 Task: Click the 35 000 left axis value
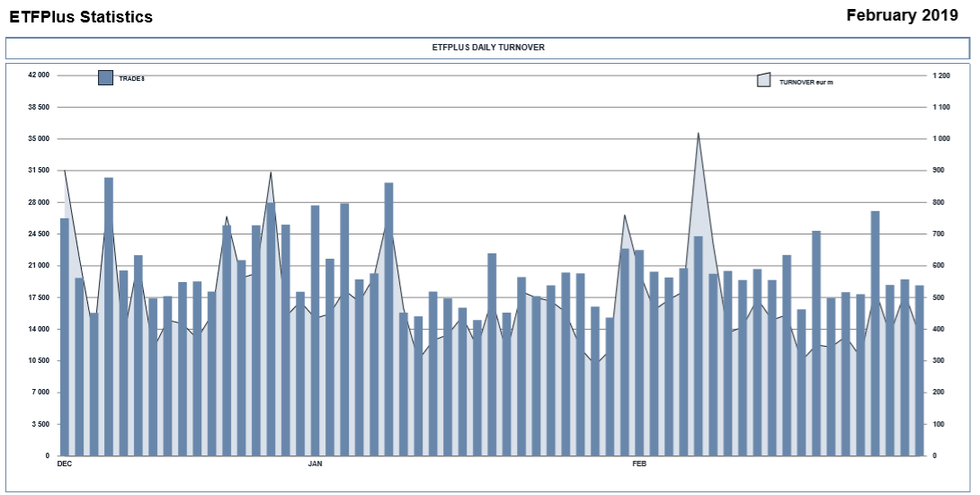click(x=39, y=138)
